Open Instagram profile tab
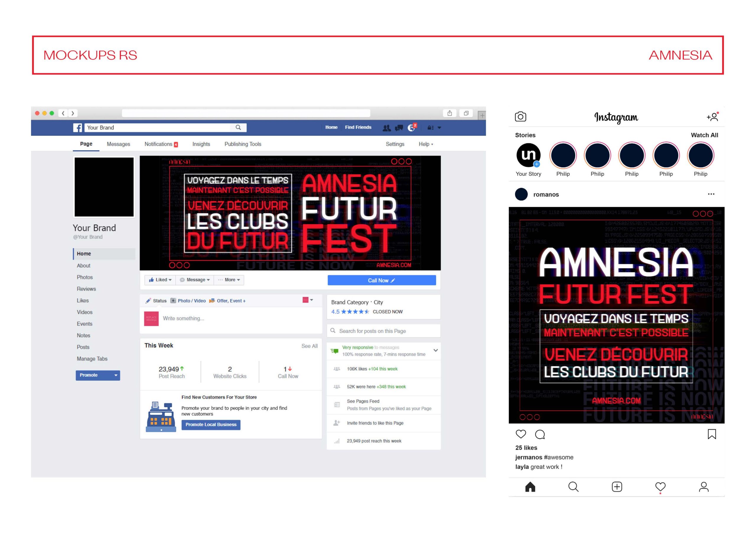Screen dimensions: 756x535 704,487
